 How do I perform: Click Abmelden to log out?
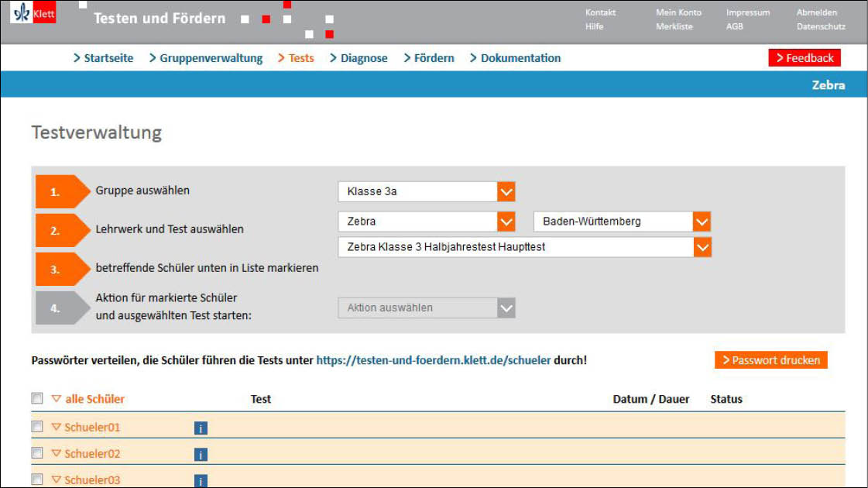817,12
